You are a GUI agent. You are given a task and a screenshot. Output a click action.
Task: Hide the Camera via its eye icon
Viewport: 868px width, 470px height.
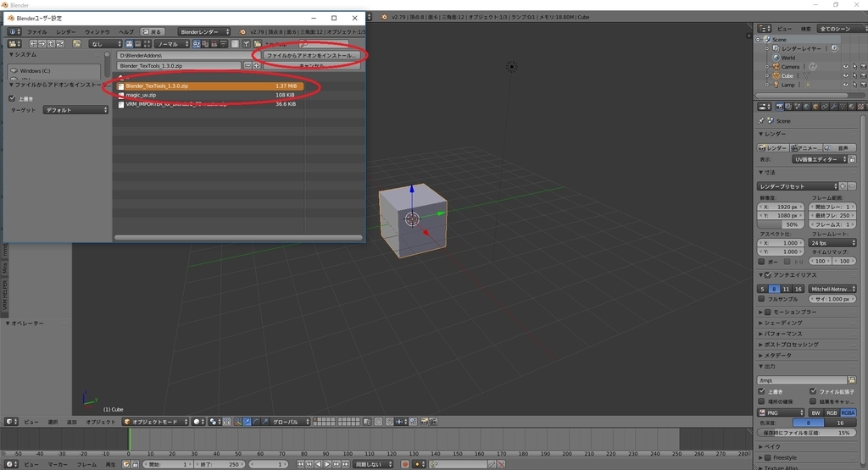(845, 67)
